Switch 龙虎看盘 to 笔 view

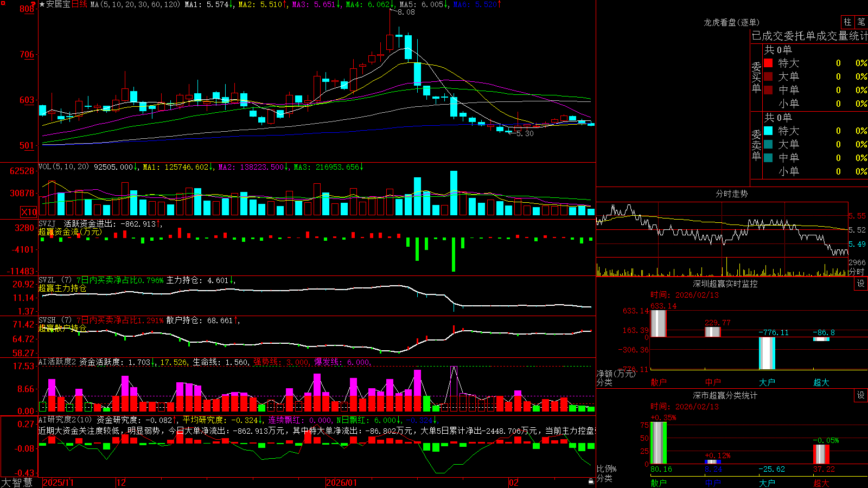tap(861, 22)
